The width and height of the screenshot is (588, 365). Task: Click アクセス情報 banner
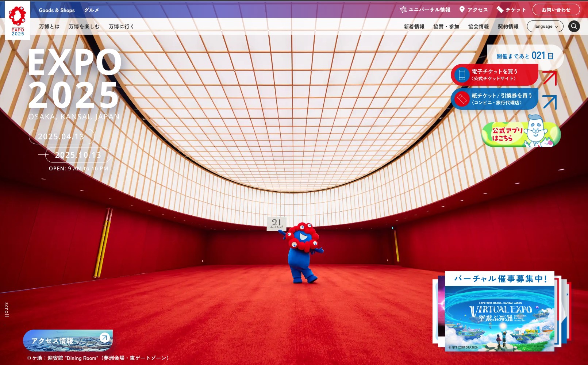68,341
